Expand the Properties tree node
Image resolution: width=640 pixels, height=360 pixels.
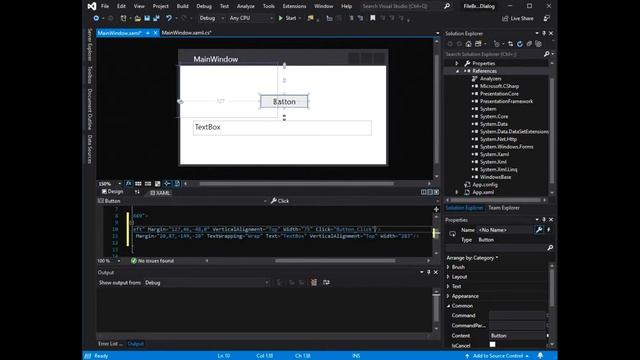point(457,63)
